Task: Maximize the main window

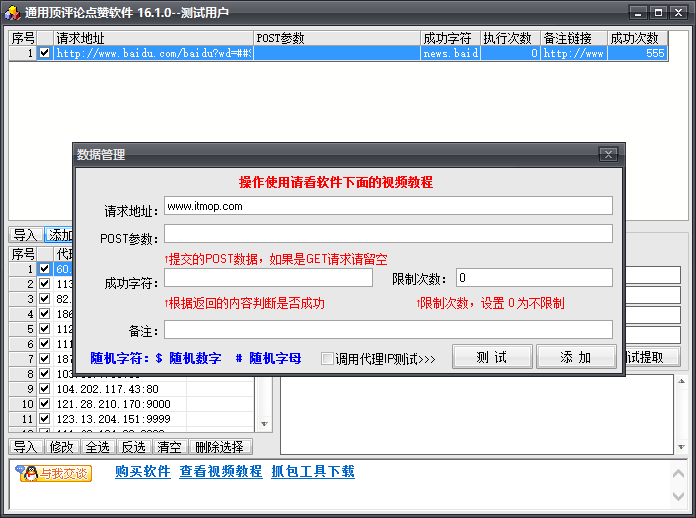Action: pos(658,13)
